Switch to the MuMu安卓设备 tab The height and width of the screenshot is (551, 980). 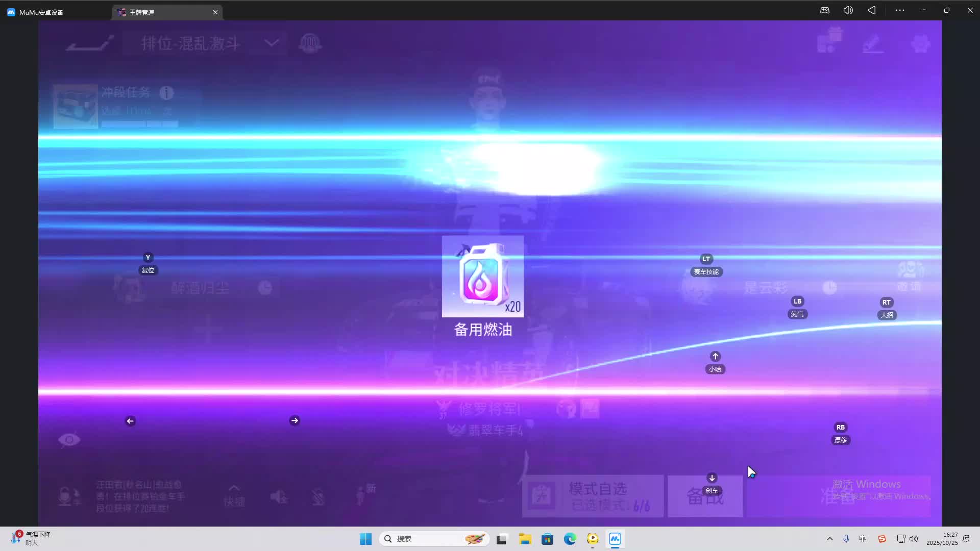coord(41,12)
